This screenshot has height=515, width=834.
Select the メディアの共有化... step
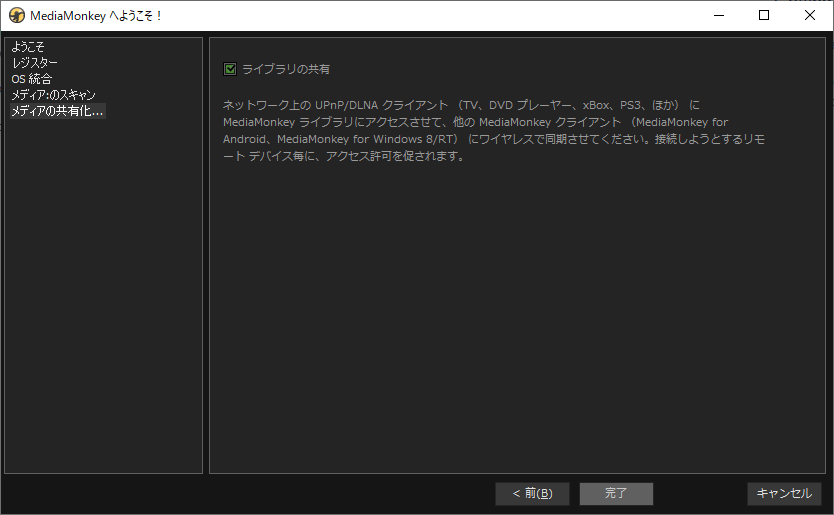click(x=57, y=111)
